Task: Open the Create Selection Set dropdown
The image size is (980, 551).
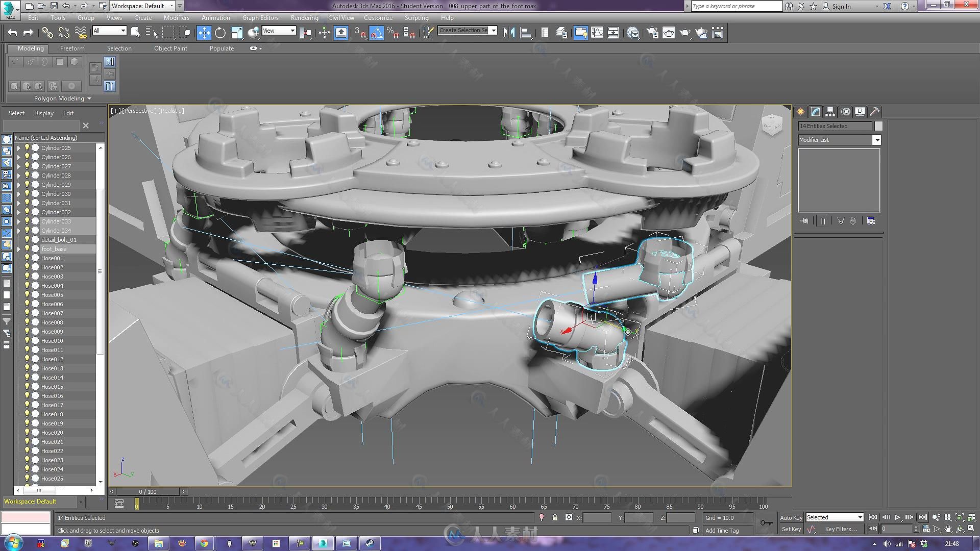Action: [x=467, y=31]
